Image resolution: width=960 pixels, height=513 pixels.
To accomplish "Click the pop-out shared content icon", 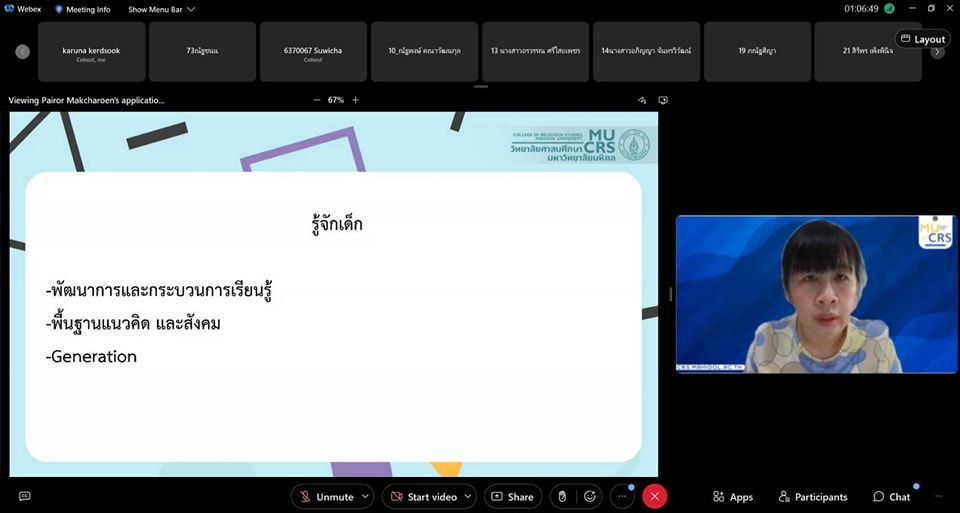I will coord(663,100).
